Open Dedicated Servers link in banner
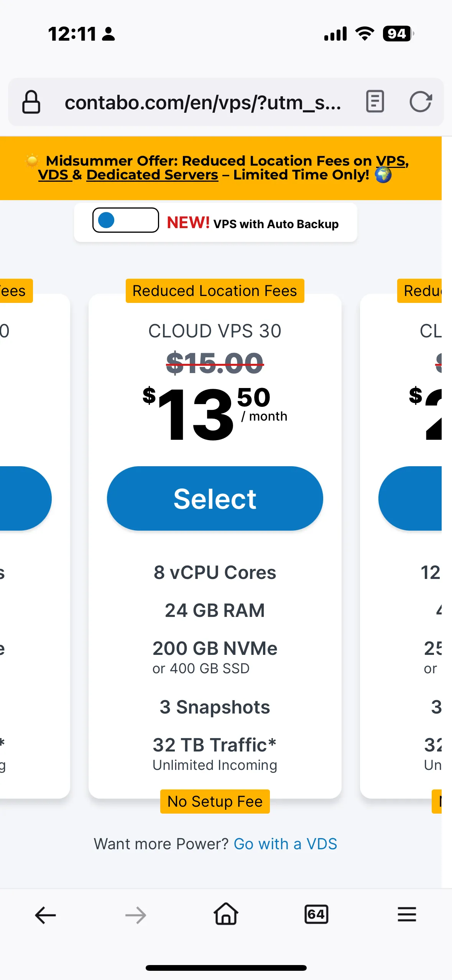Image resolution: width=452 pixels, height=980 pixels. [152, 175]
